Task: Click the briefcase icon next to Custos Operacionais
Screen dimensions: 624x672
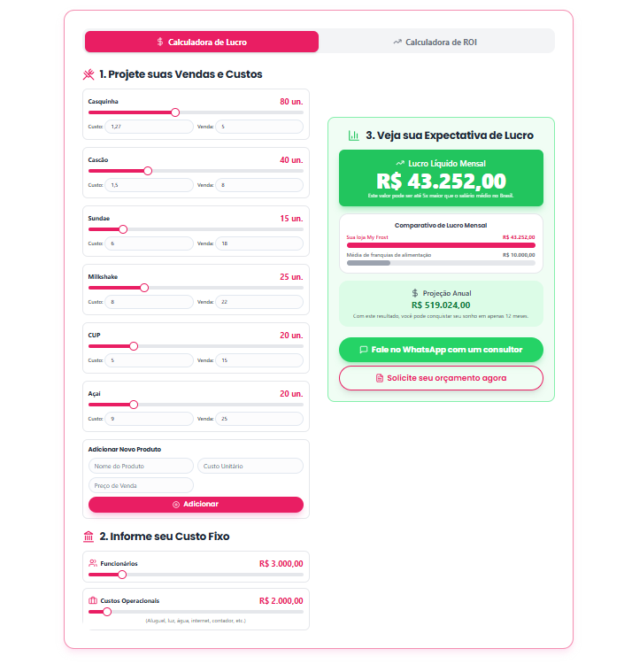Action: [x=93, y=600]
